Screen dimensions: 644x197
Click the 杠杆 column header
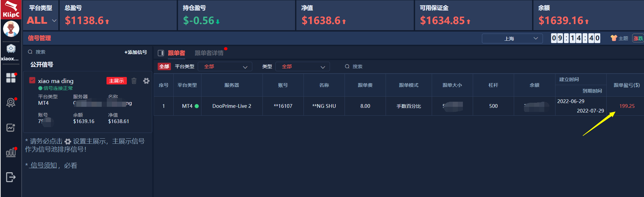click(x=493, y=85)
